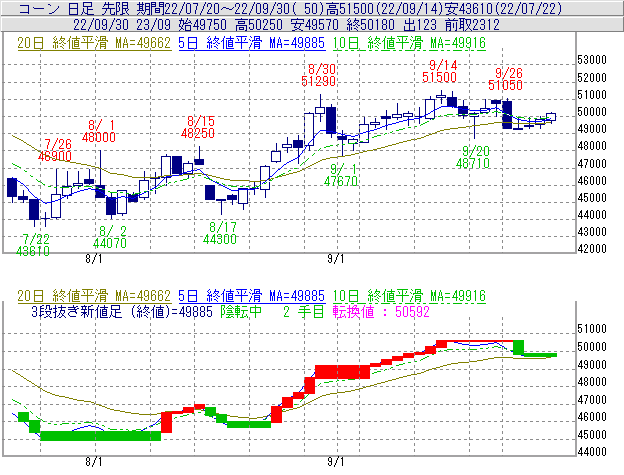Image resolution: width=624 pixels, height=475 pixels.
Task: Click the title line コーン 日足 先限
Action: point(74,8)
